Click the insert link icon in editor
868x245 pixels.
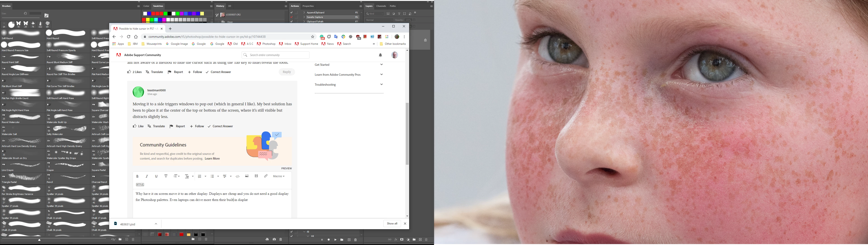click(266, 176)
